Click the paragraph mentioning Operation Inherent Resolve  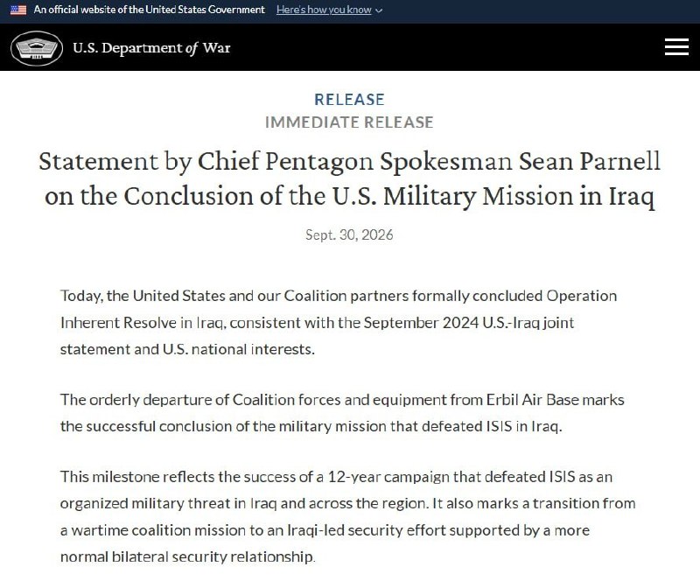(x=339, y=322)
